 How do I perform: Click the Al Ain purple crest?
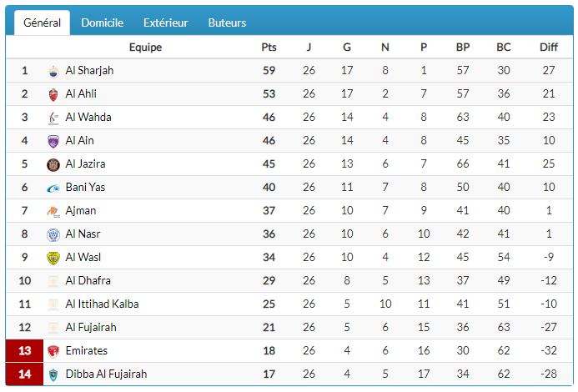53,141
